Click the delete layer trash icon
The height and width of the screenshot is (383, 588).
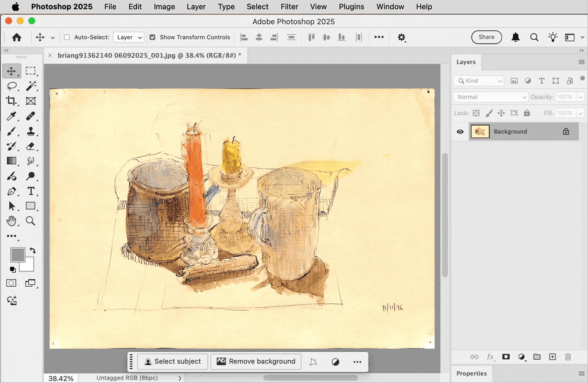click(x=568, y=357)
